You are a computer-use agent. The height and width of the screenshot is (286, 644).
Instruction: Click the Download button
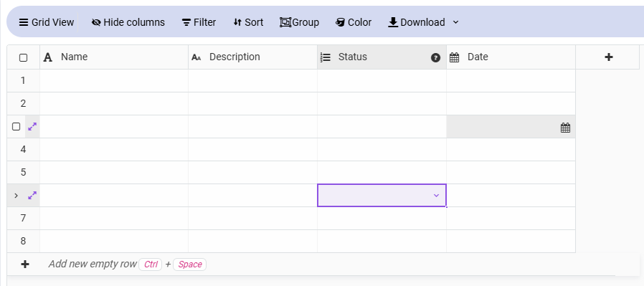[x=417, y=22]
